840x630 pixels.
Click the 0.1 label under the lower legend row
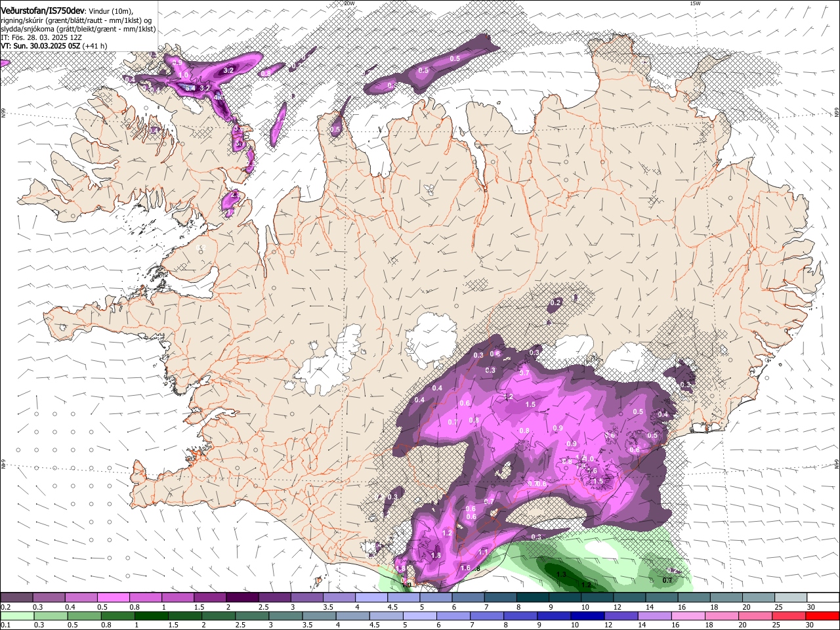pos(6,625)
